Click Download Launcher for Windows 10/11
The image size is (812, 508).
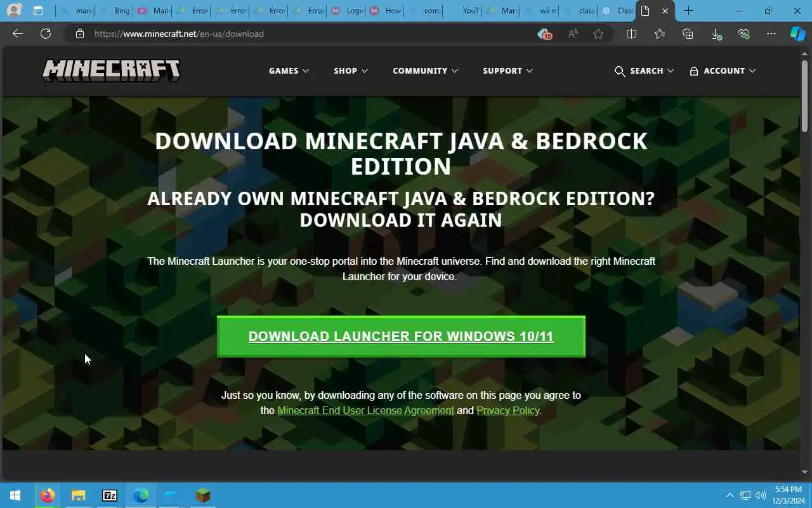click(x=401, y=337)
